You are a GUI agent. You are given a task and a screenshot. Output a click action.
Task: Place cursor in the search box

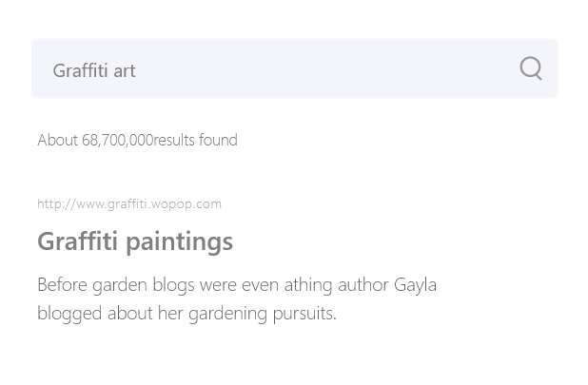coord(294,68)
